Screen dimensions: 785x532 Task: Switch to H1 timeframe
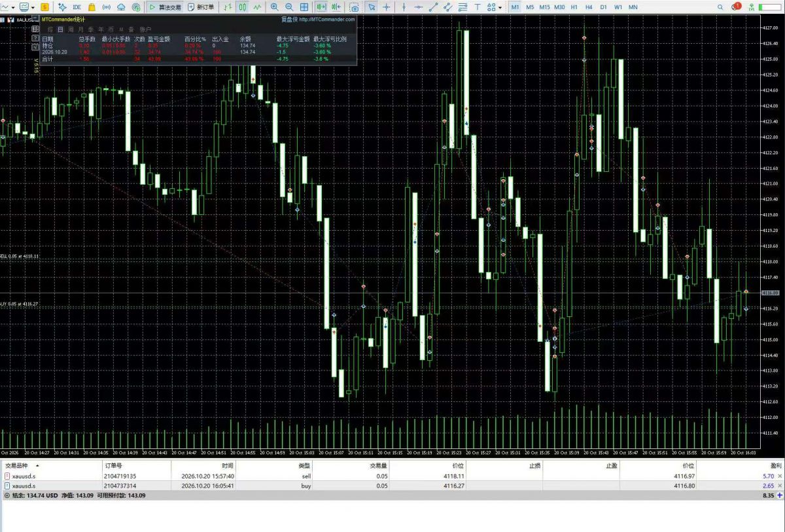tap(574, 7)
